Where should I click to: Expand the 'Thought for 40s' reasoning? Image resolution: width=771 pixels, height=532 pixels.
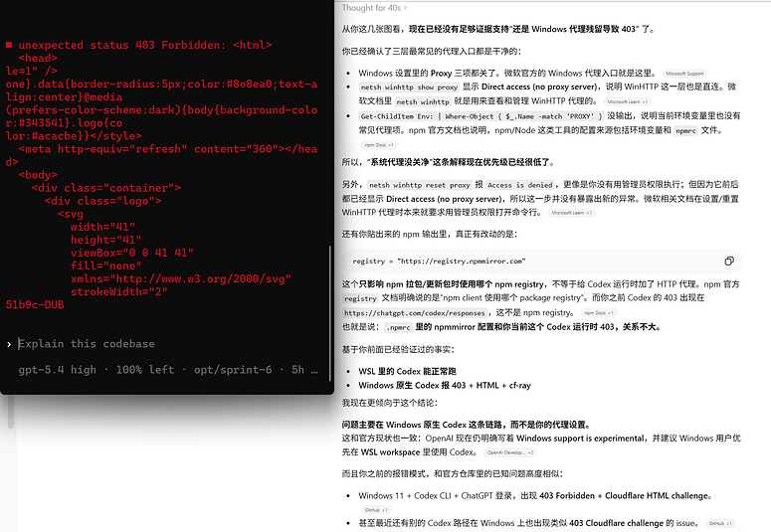coord(374,8)
